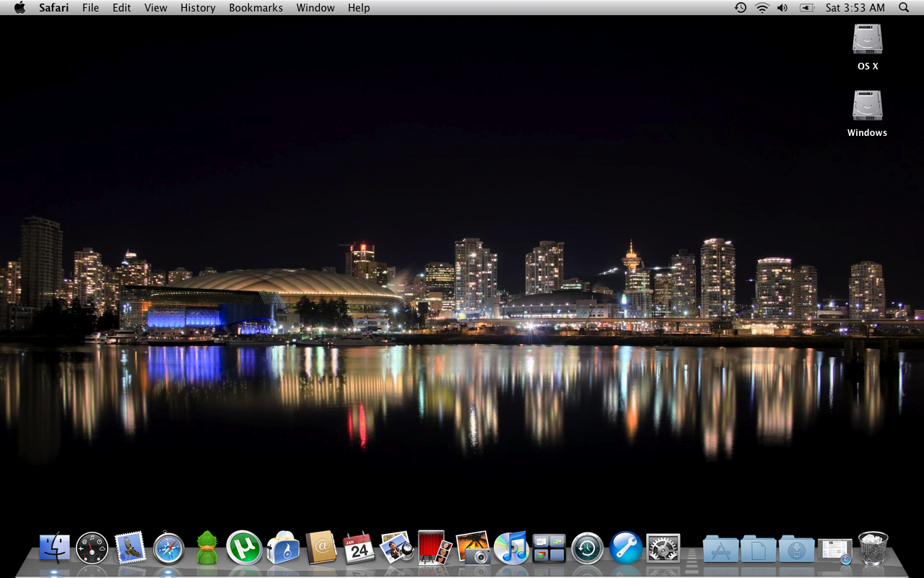Viewport: 924px width, 578px height.
Task: Open iCal calendar showing 24
Action: coord(359,548)
